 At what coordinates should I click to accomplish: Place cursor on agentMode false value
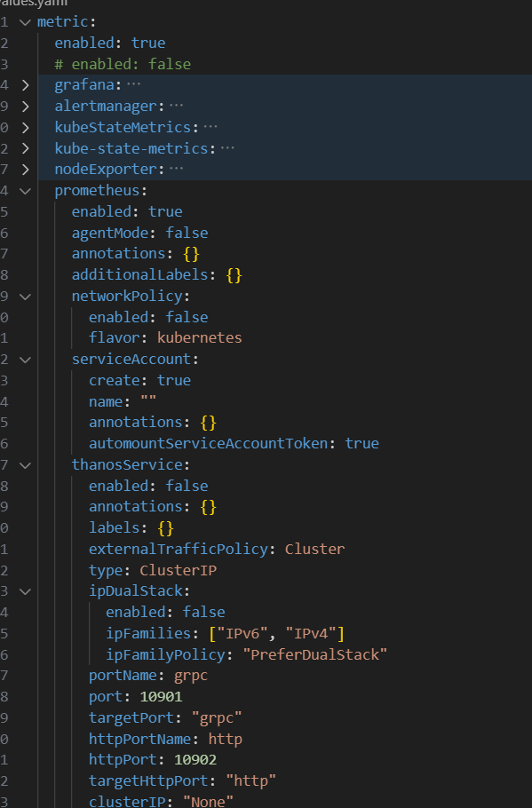point(187,233)
